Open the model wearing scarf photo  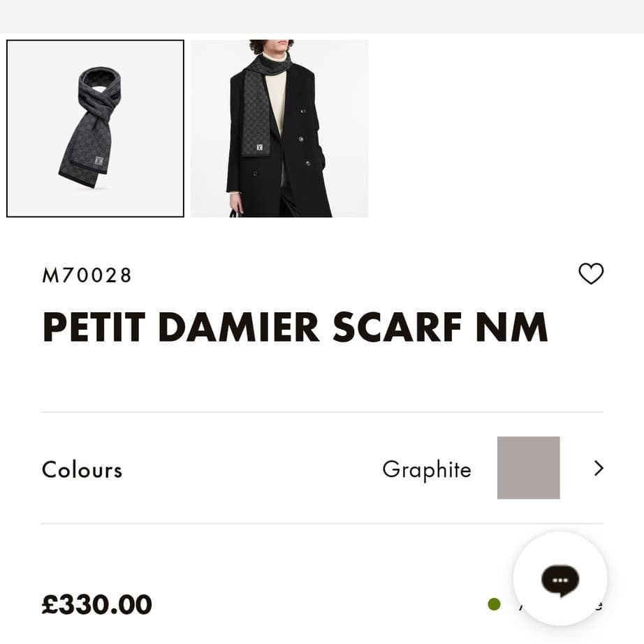pos(279,129)
